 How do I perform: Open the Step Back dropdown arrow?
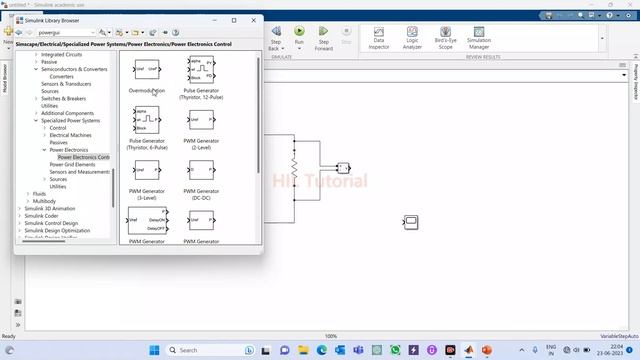coord(283,49)
